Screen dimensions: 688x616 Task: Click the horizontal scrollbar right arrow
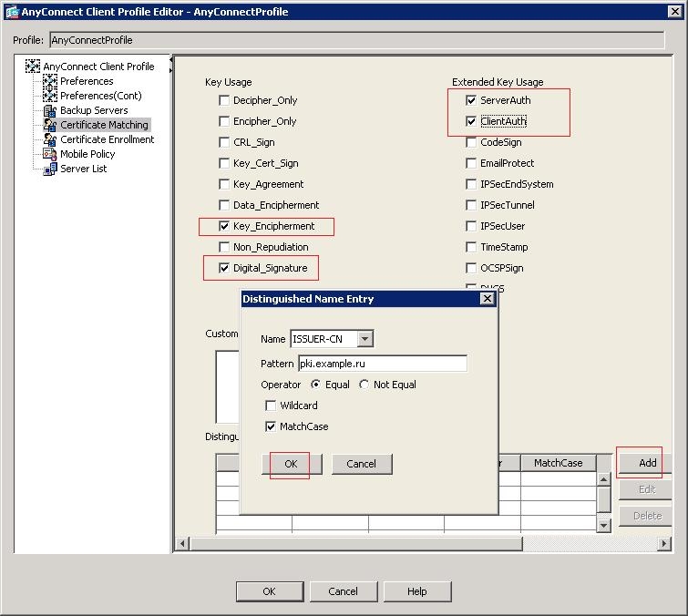pos(664,544)
